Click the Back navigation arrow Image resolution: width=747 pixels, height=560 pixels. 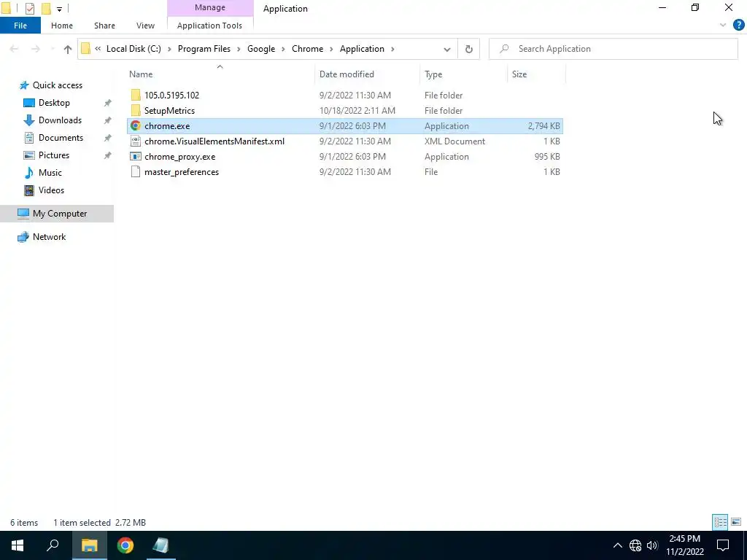pyautogui.click(x=15, y=49)
